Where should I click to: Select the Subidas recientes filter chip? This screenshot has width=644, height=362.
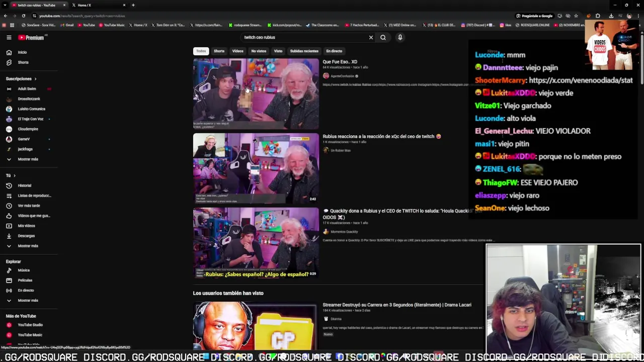304,51
